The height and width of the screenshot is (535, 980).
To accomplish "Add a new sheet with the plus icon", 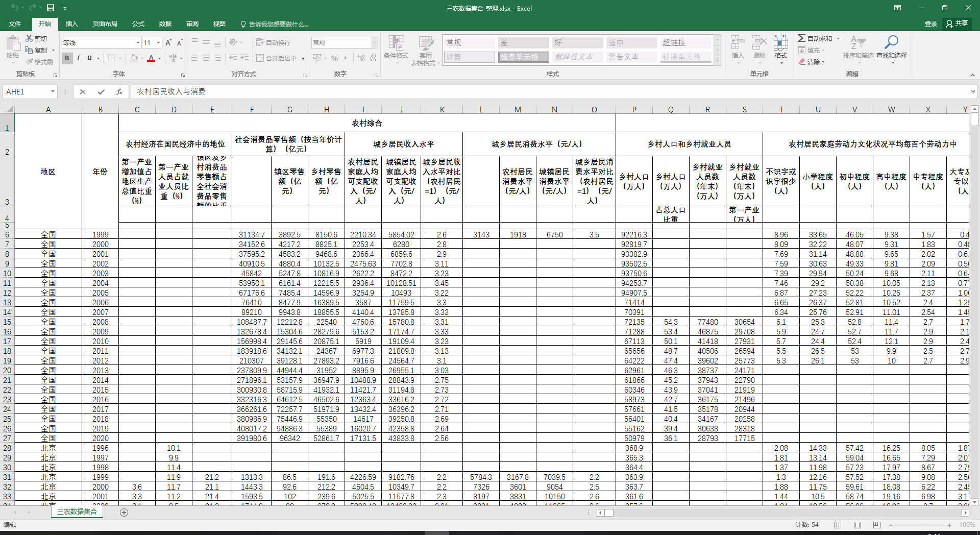I will pyautogui.click(x=124, y=512).
